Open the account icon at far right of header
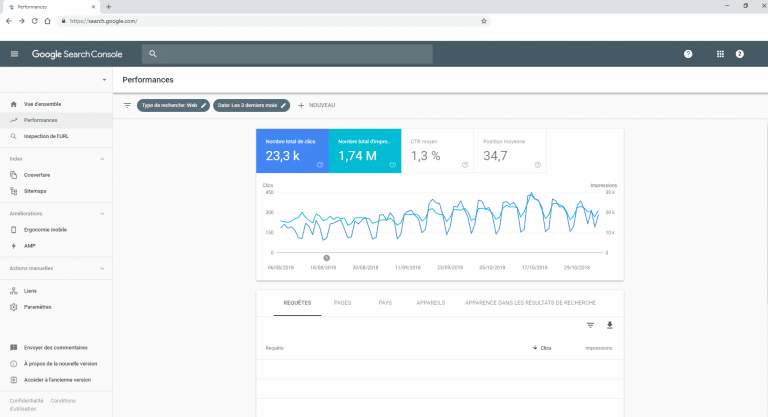Viewport: 768px width, 417px height. coord(740,54)
